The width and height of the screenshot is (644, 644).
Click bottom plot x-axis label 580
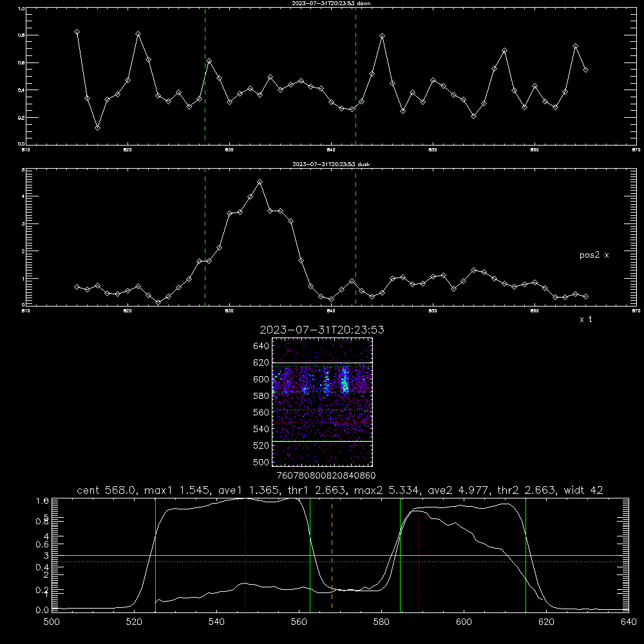pos(381,622)
